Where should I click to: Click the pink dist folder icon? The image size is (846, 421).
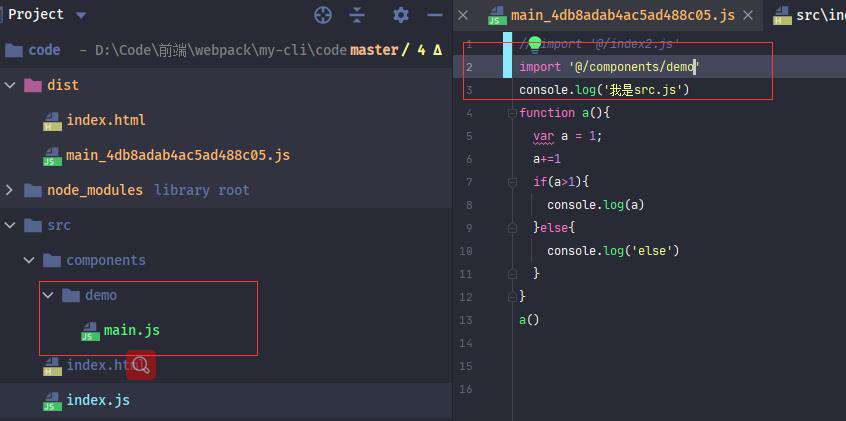(x=33, y=85)
